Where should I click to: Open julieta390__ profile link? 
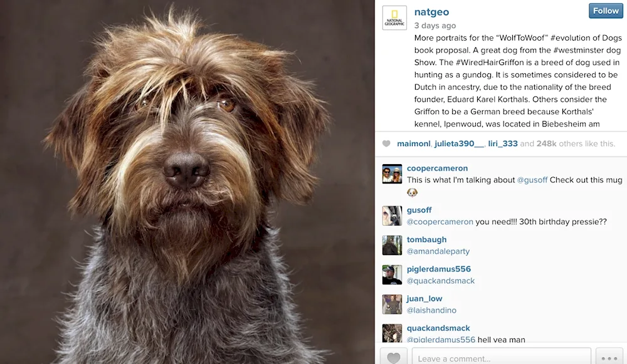click(459, 143)
